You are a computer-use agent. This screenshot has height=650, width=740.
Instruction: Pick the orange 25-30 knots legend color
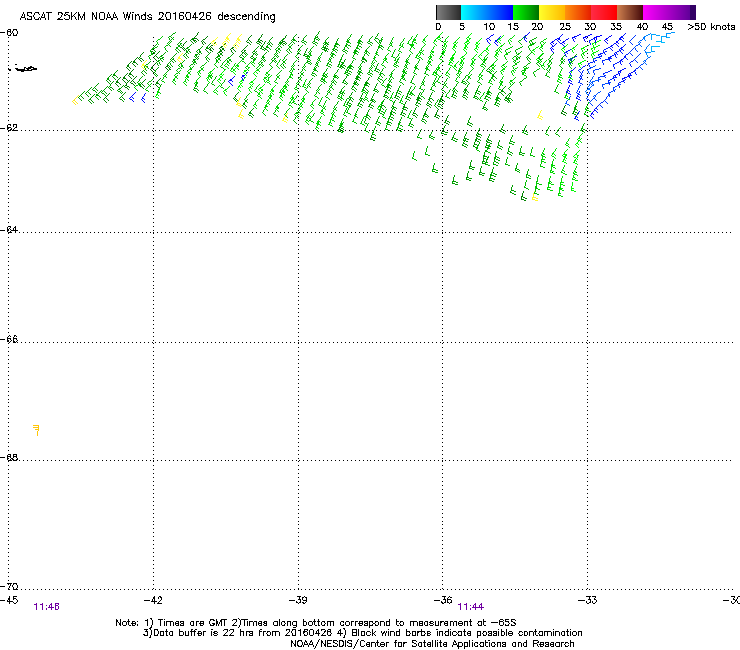pyautogui.click(x=578, y=12)
